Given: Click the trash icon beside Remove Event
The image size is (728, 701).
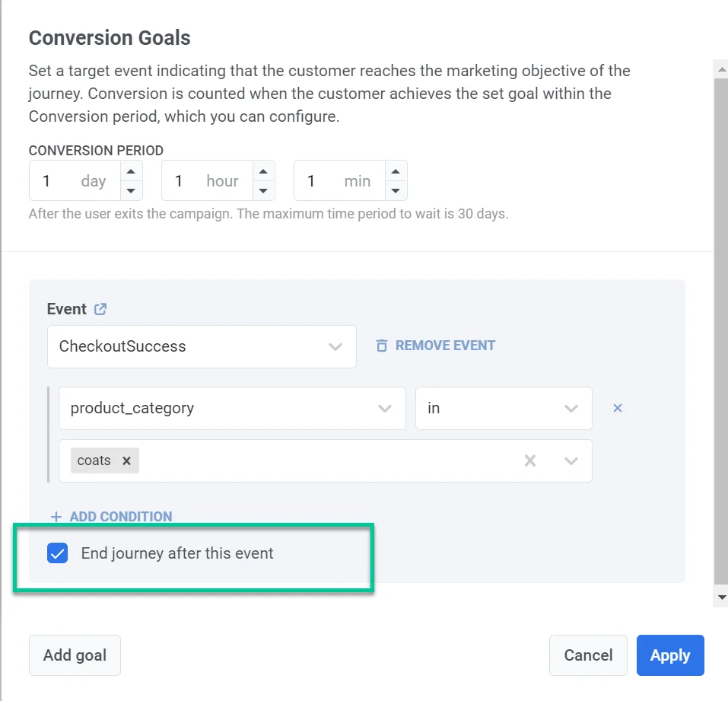Looking at the screenshot, I should point(382,346).
